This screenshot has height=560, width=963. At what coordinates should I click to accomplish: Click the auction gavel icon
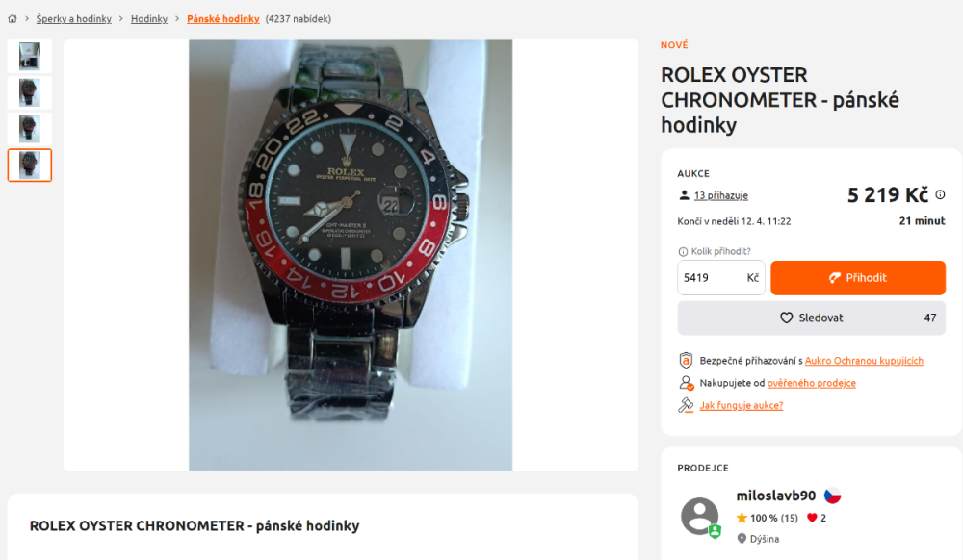[686, 405]
